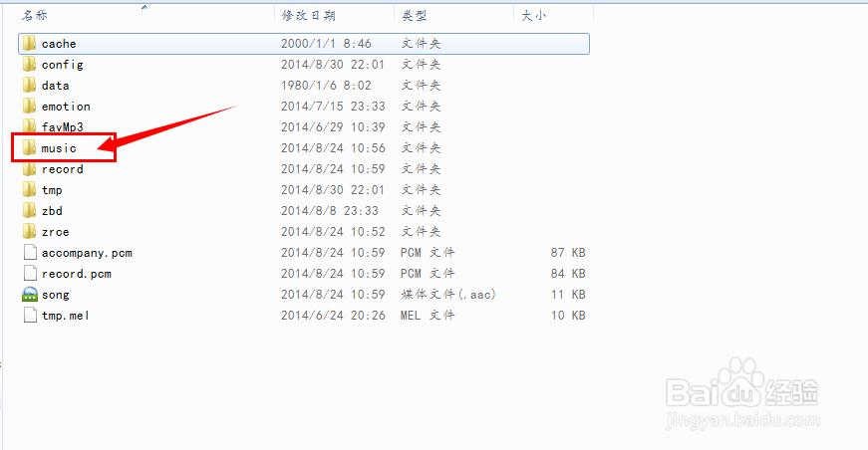Click the MEL 文件 type cell

tap(428, 316)
